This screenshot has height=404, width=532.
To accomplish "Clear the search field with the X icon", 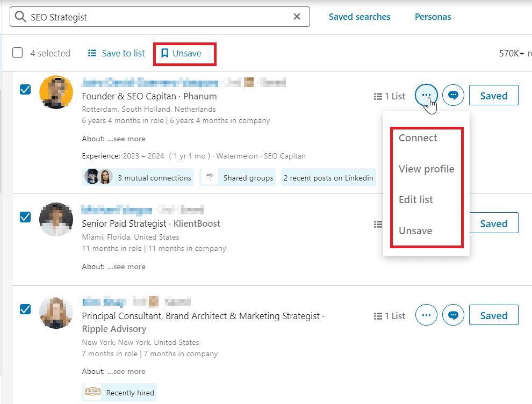I will 297,17.
